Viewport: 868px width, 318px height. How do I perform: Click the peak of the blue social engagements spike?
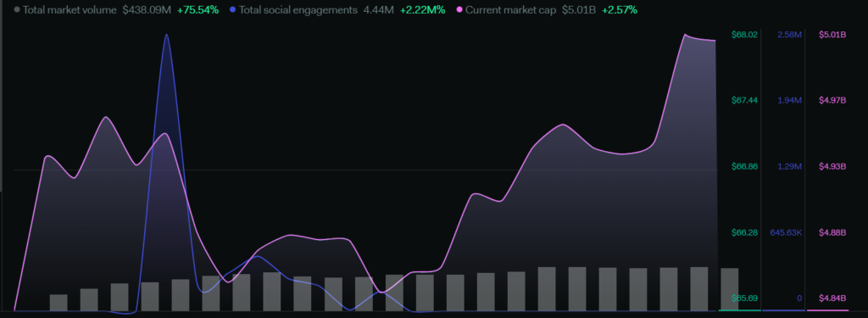point(166,35)
